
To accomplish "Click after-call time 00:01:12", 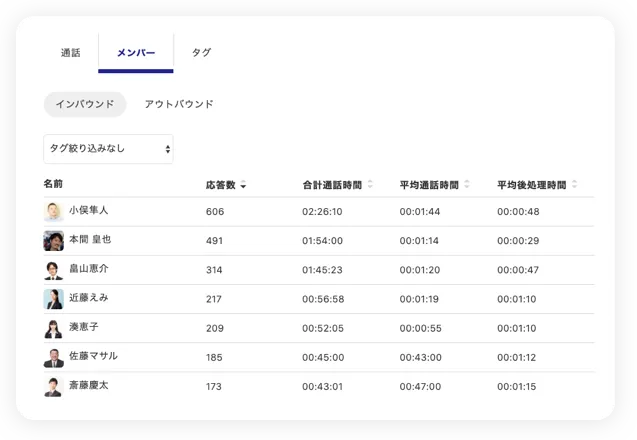I will point(517,358).
